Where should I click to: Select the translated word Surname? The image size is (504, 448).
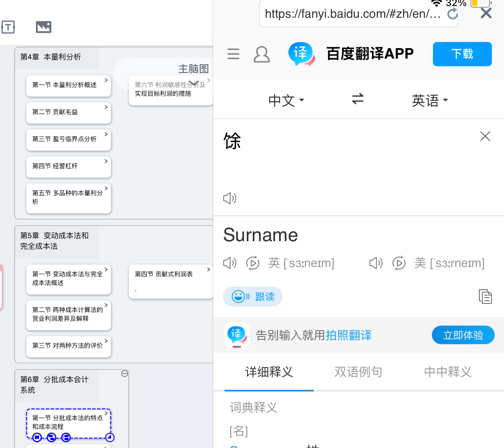(260, 235)
